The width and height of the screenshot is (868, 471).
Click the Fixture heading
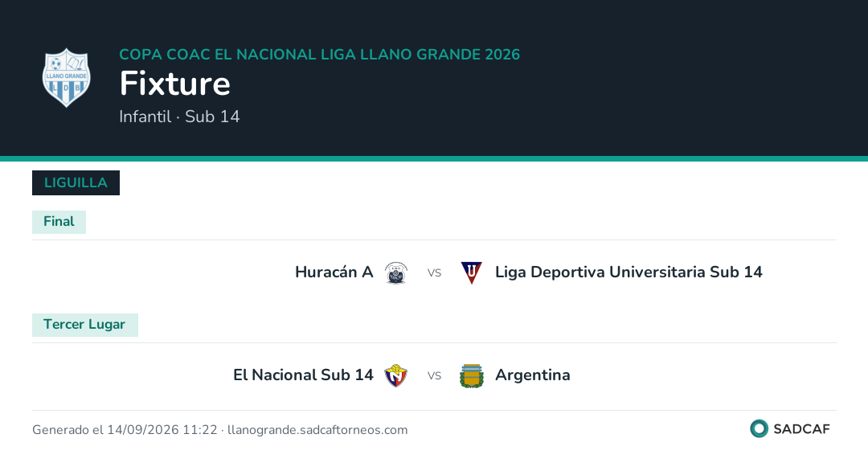pyautogui.click(x=175, y=84)
